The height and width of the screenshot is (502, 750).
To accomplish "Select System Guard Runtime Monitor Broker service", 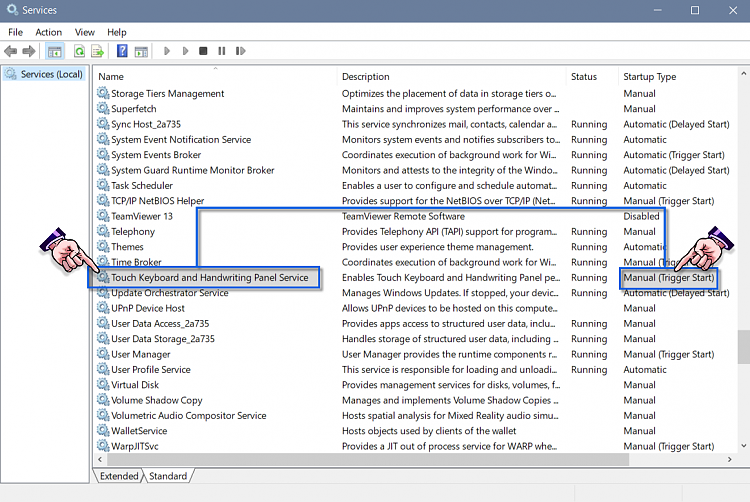I will 193,170.
